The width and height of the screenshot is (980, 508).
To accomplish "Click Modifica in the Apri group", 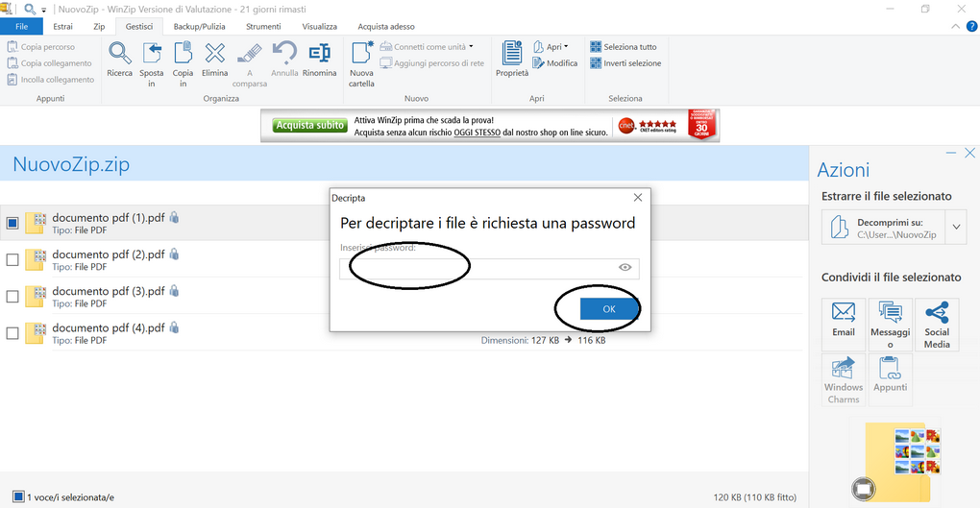I will (x=555, y=63).
